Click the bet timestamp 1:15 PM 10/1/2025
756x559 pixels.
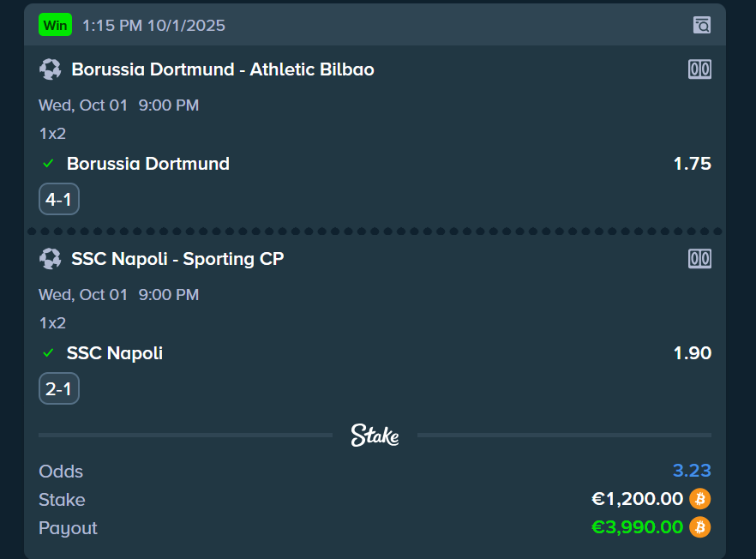coord(153,26)
